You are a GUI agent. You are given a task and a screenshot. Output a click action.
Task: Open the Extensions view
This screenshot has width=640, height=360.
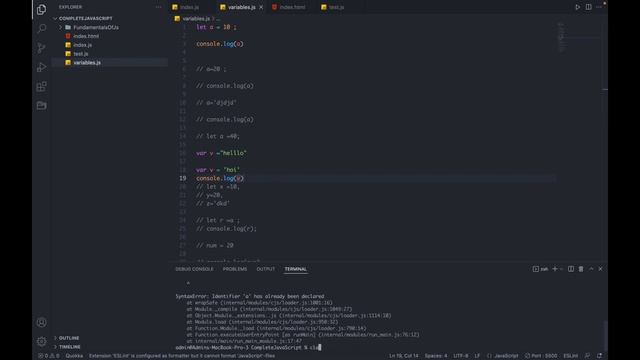pyautogui.click(x=41, y=86)
